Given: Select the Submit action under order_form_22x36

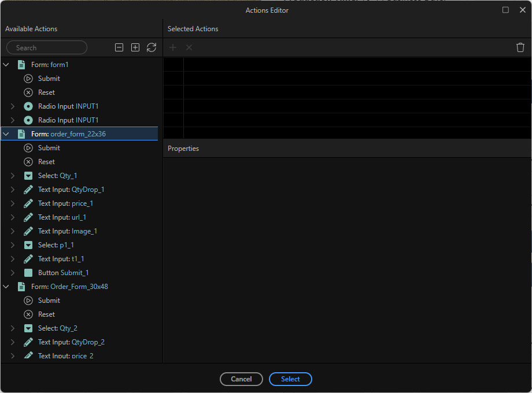Looking at the screenshot, I should pos(49,147).
